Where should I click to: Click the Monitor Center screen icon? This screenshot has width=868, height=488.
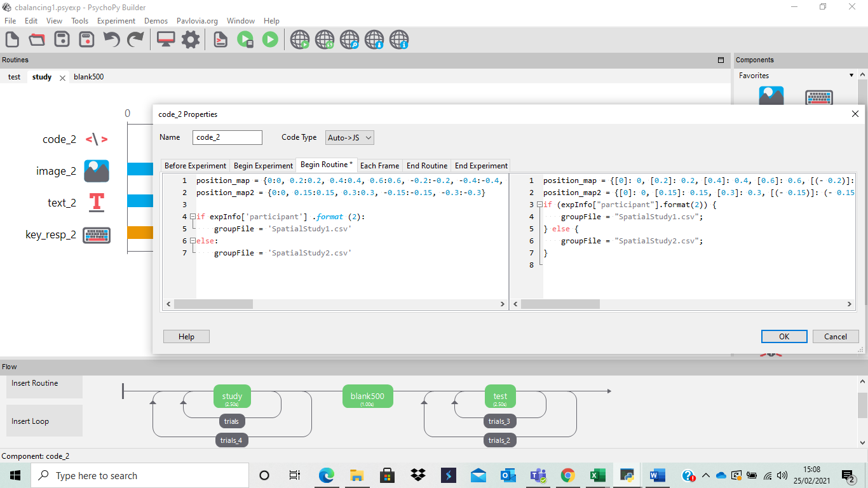[x=166, y=39]
